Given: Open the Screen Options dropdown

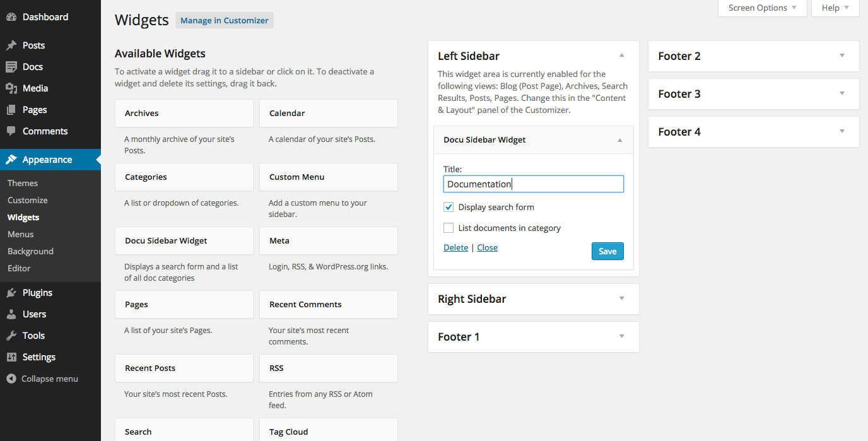Looking at the screenshot, I should tap(762, 8).
